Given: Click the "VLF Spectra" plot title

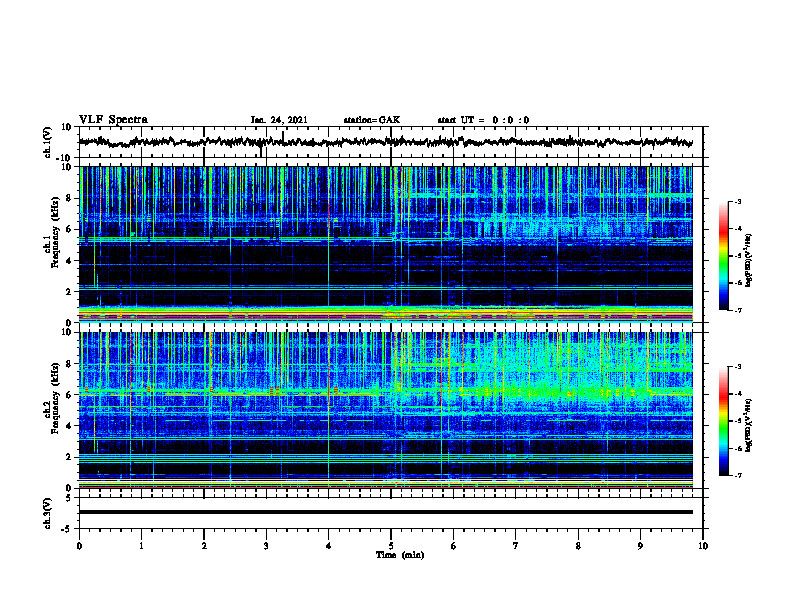Looking at the screenshot, I should (x=113, y=120).
